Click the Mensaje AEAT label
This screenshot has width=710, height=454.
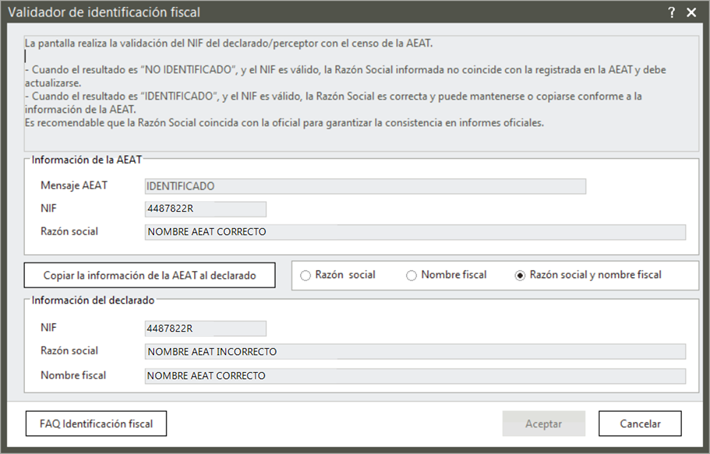[x=73, y=186]
